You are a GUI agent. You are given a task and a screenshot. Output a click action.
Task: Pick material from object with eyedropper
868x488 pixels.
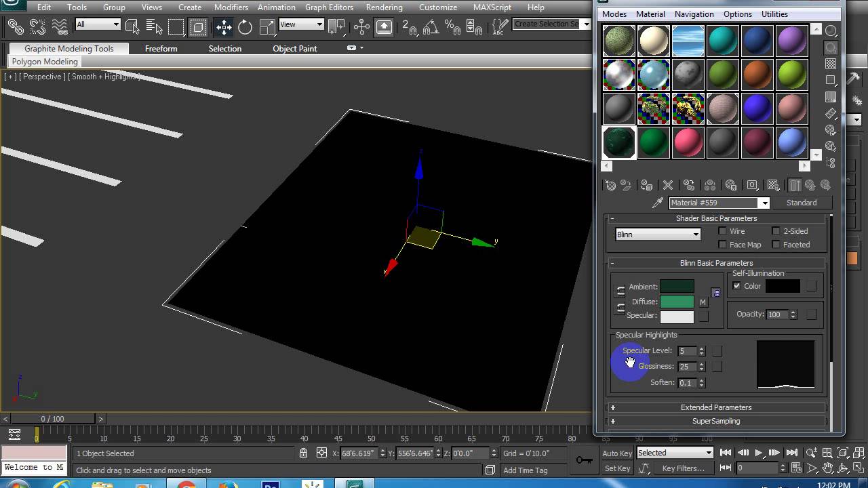tap(657, 203)
